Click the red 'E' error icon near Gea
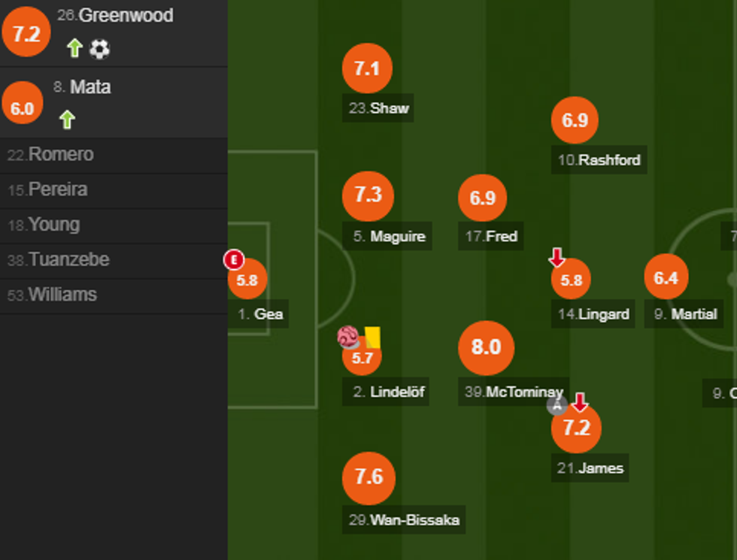Image resolution: width=737 pixels, height=560 pixels. point(234,260)
